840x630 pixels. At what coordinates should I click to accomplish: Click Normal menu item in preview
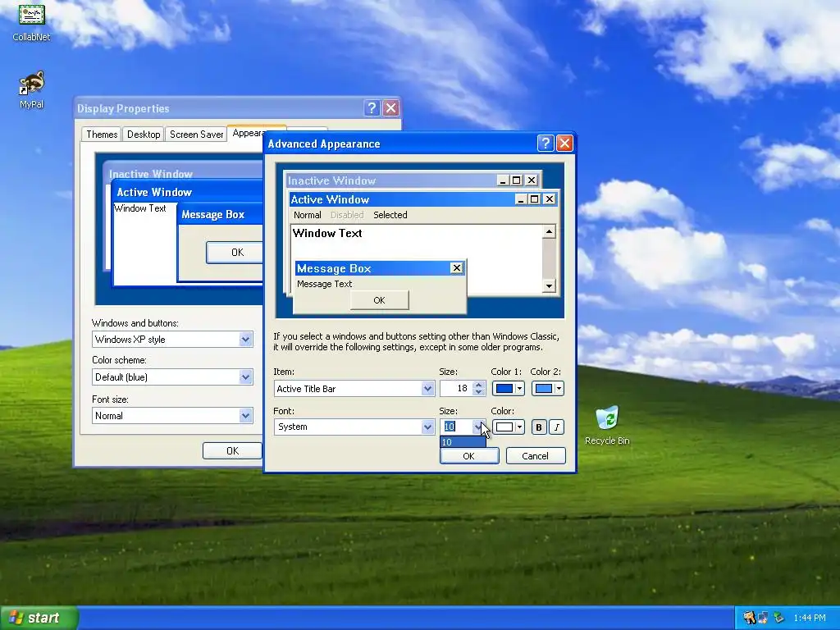point(308,215)
